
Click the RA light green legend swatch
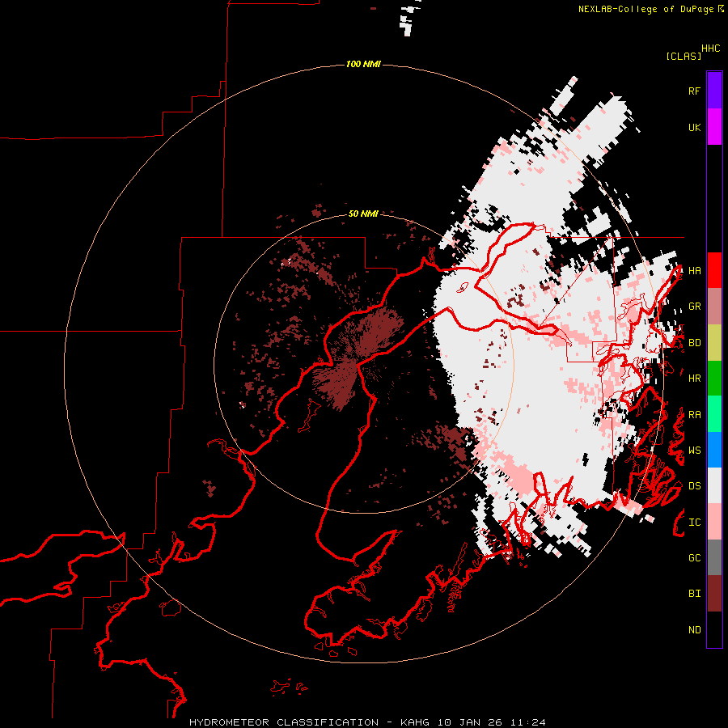[x=714, y=414]
